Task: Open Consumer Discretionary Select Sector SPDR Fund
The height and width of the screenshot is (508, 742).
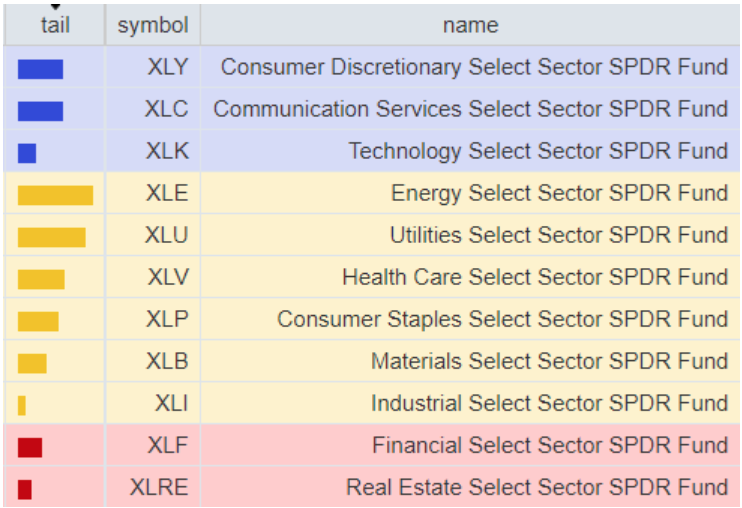Action: 474,67
